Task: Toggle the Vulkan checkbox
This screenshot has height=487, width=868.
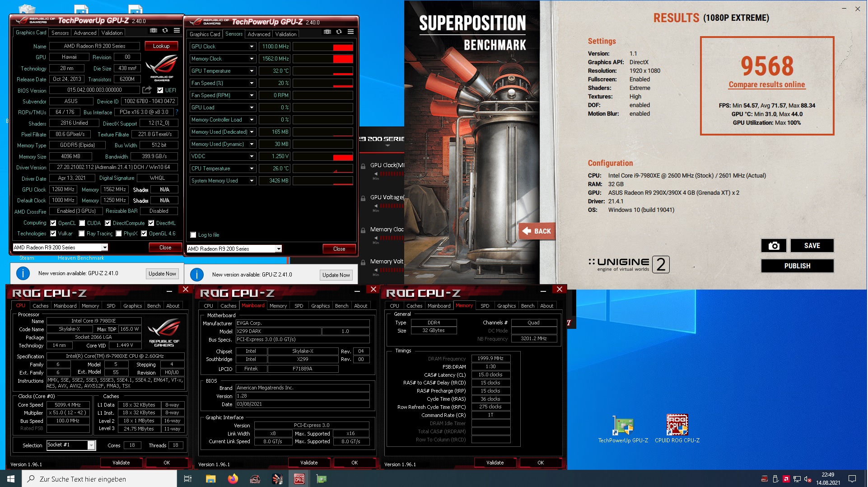Action: (53, 234)
